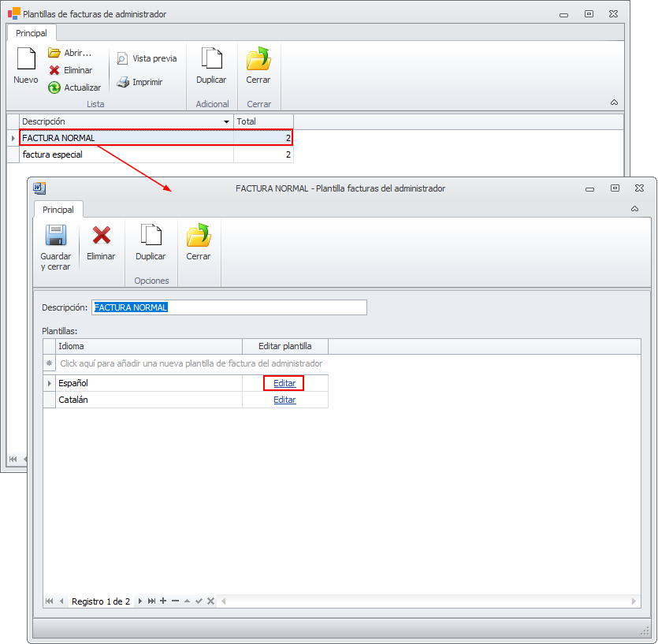
Task: Click right arrow of horizontal scrollbar
Action: click(x=634, y=601)
